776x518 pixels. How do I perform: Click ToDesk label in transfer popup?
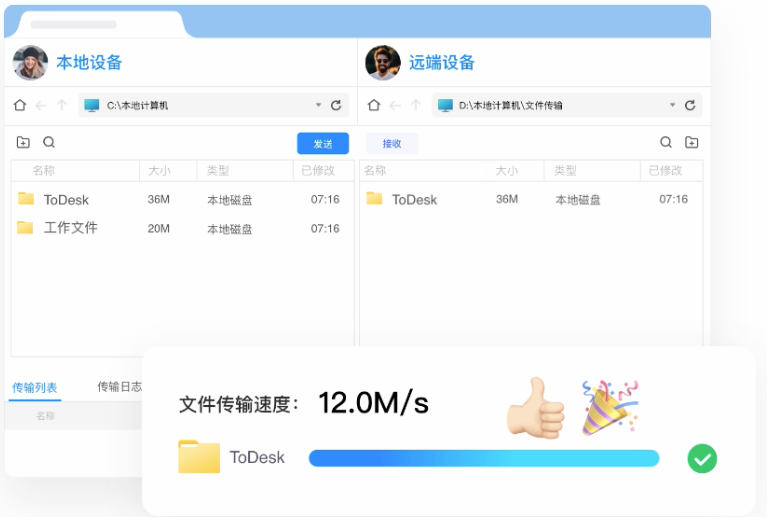pos(257,457)
